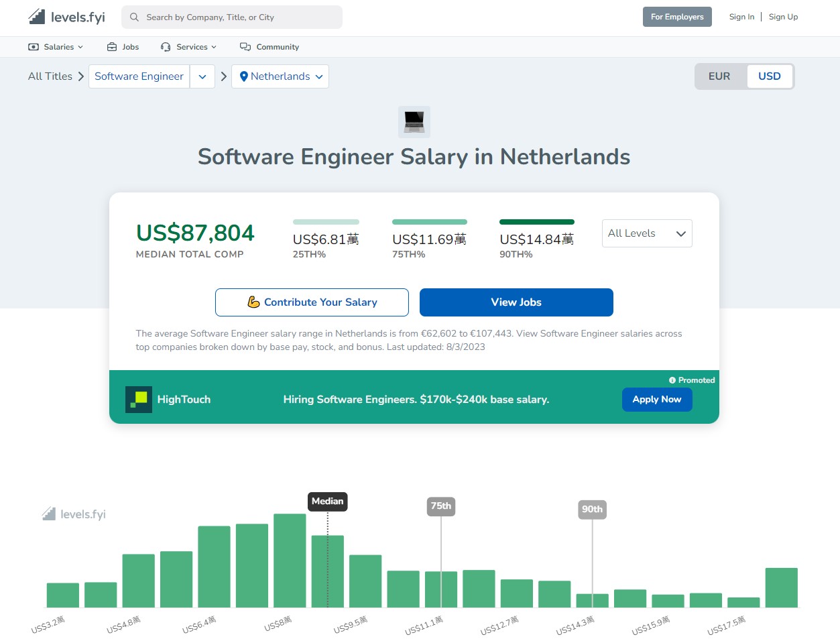Click the levels.fyi logo icon

(37, 17)
